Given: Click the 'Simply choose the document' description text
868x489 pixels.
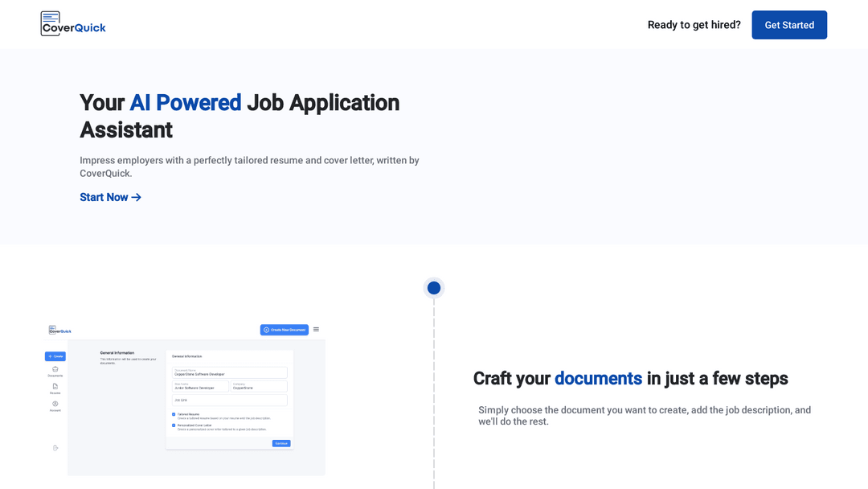Looking at the screenshot, I should point(645,415).
